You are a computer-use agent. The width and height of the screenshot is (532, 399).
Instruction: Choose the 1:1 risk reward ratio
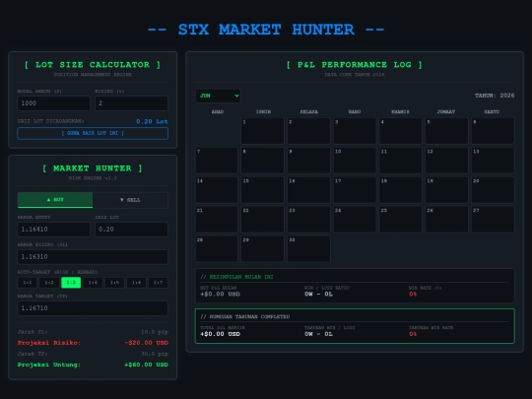[x=28, y=283]
